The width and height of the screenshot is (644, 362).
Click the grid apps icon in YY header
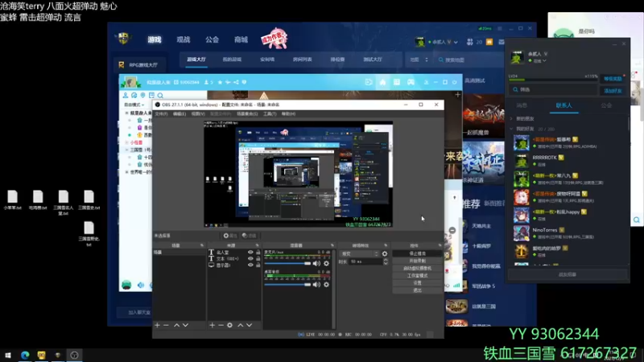(x=397, y=82)
